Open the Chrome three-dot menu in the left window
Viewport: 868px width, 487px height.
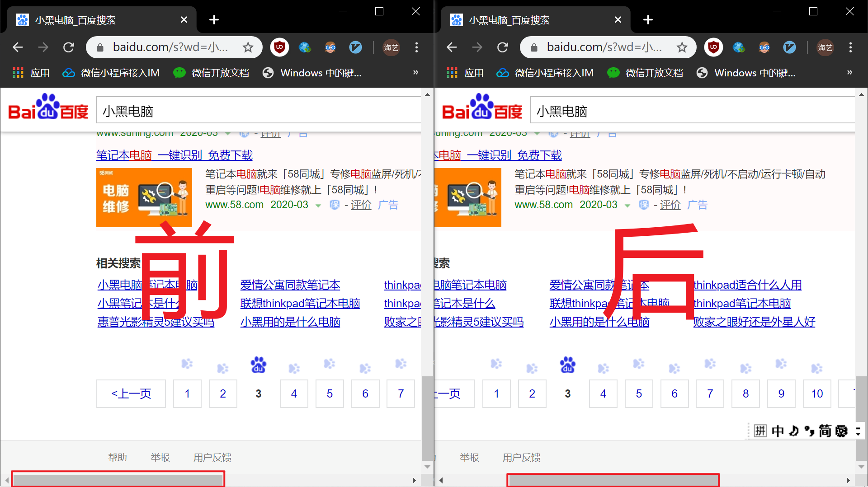(416, 47)
